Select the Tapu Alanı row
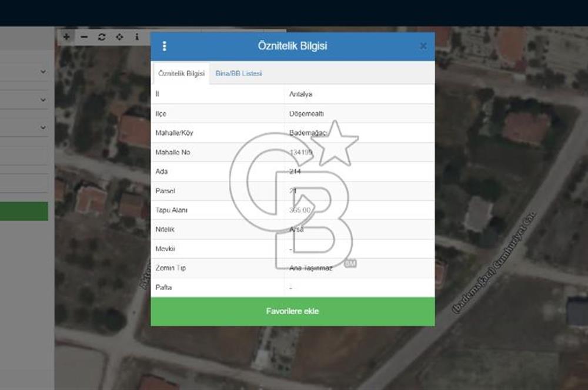 (x=292, y=210)
